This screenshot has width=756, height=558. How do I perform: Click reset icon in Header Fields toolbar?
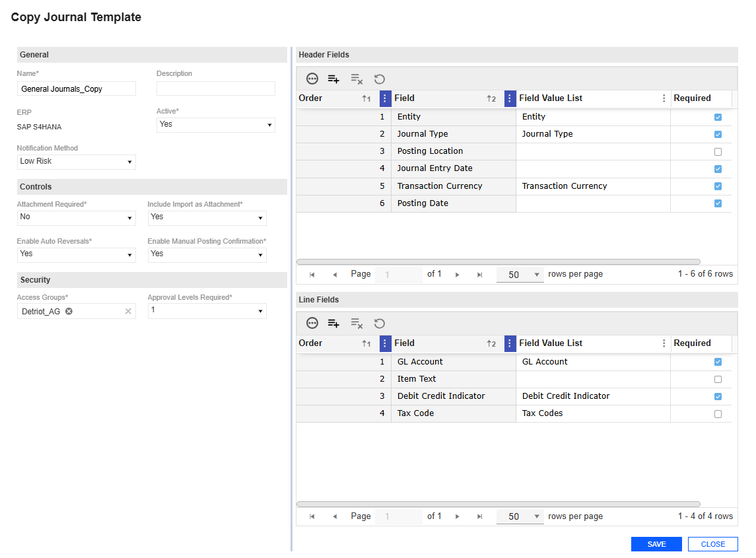tap(380, 79)
